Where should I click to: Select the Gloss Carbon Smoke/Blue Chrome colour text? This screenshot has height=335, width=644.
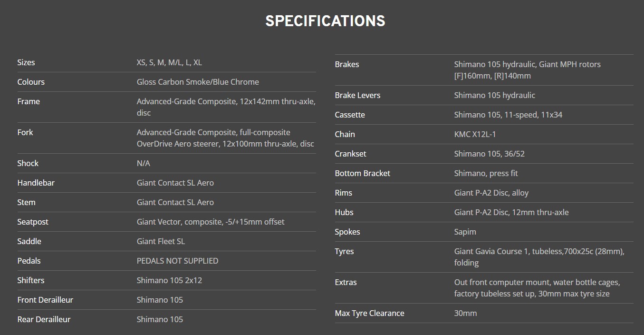(x=198, y=82)
